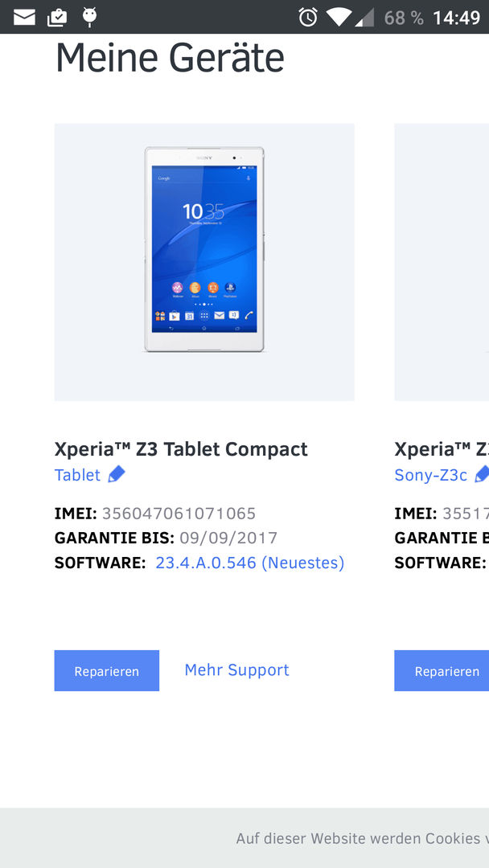Tap the Wi-Fi signal status icon

337,17
